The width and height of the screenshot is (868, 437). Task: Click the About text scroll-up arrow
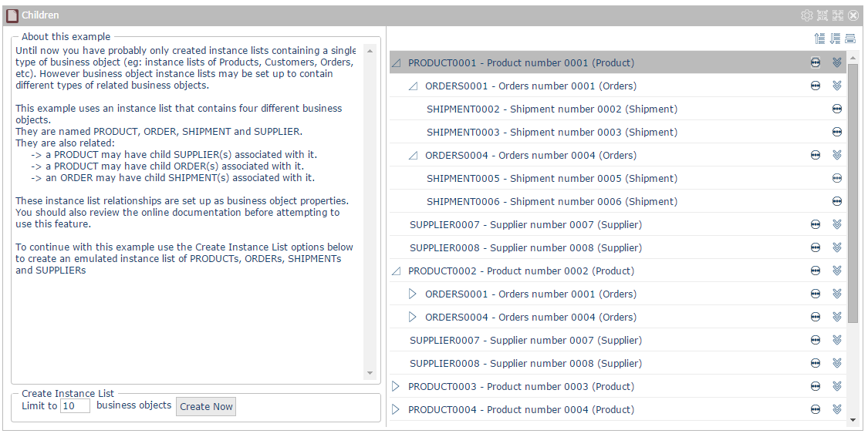370,51
